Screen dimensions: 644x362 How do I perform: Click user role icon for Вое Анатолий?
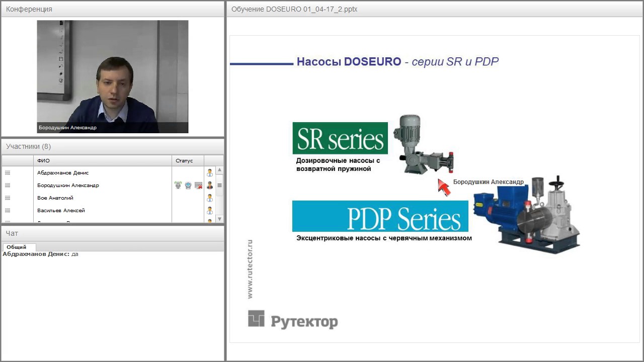tap(210, 198)
